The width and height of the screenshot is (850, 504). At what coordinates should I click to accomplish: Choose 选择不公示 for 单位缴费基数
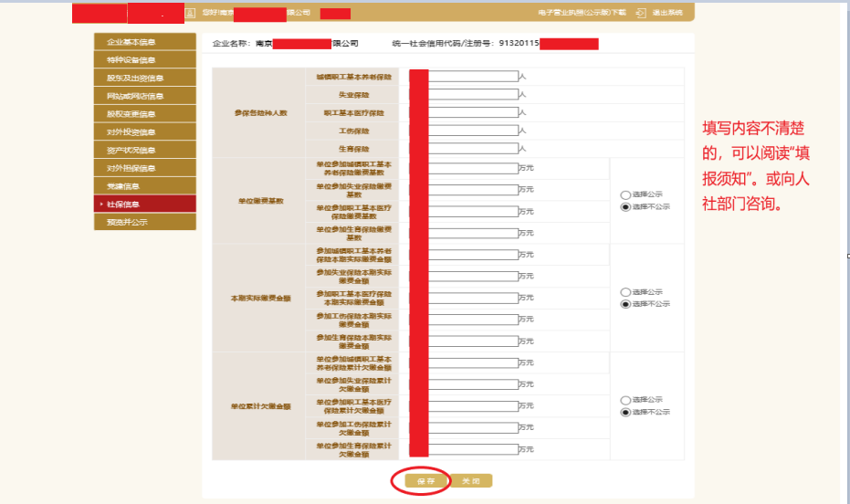point(625,207)
